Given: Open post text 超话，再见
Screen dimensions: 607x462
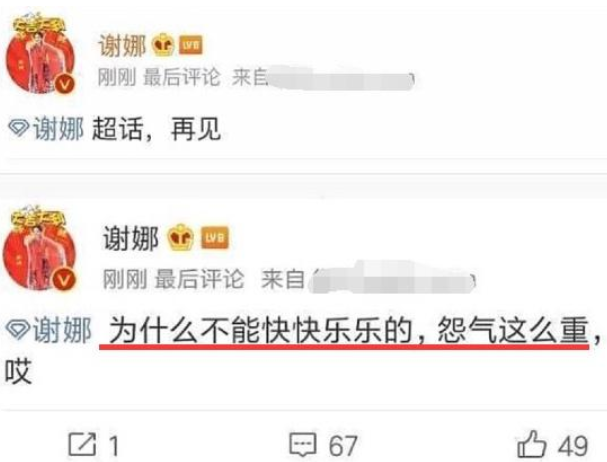Looking at the screenshot, I should pos(156,129).
